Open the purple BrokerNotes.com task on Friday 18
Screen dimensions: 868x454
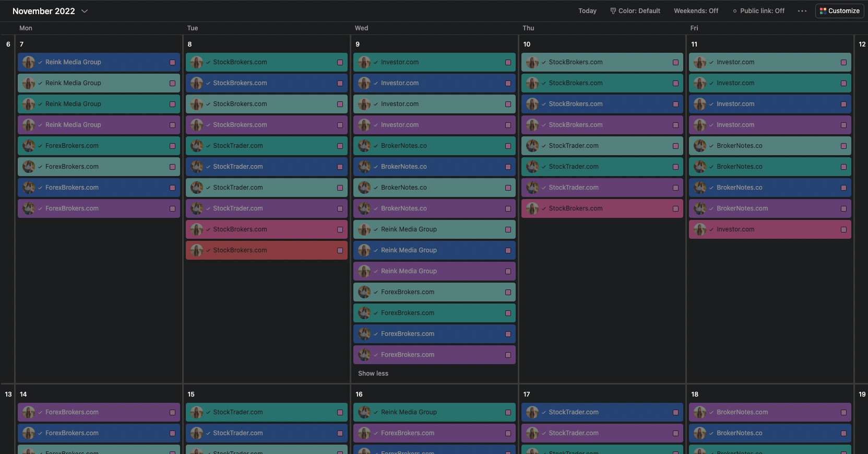[x=770, y=412]
